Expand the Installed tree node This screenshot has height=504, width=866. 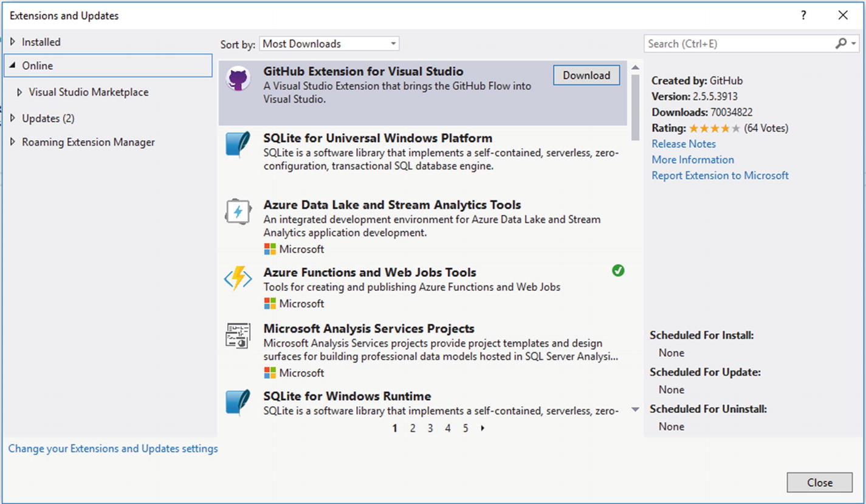click(12, 42)
